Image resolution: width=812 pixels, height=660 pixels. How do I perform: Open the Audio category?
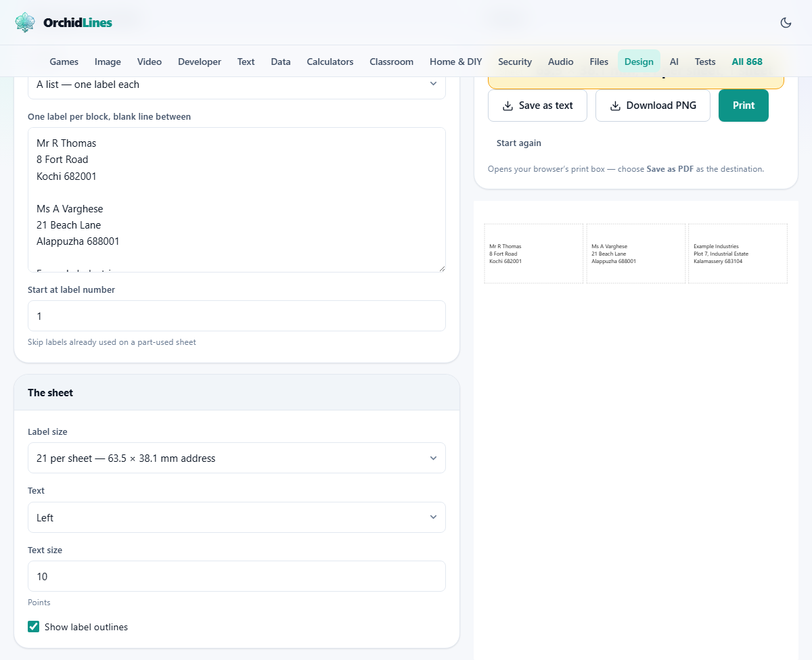click(561, 62)
